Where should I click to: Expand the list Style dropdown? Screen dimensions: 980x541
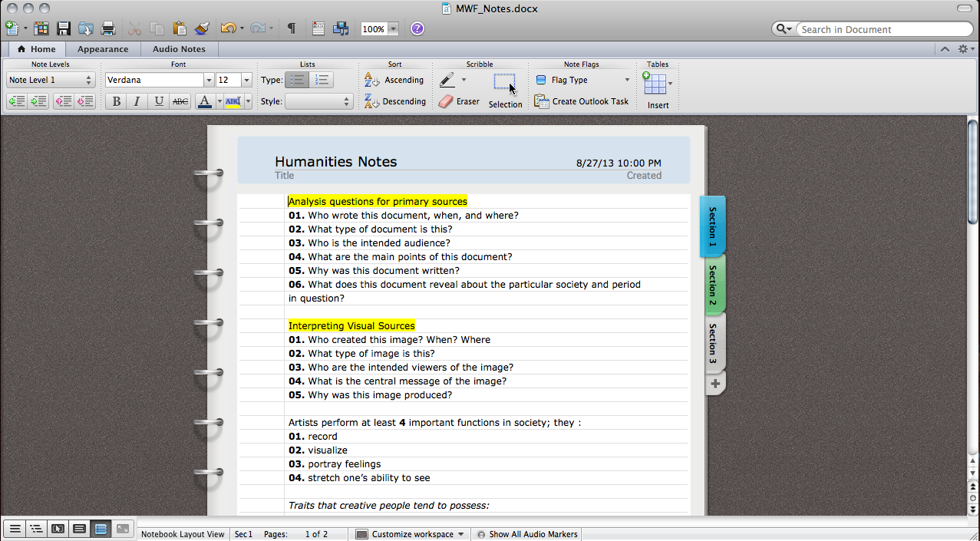coord(346,101)
